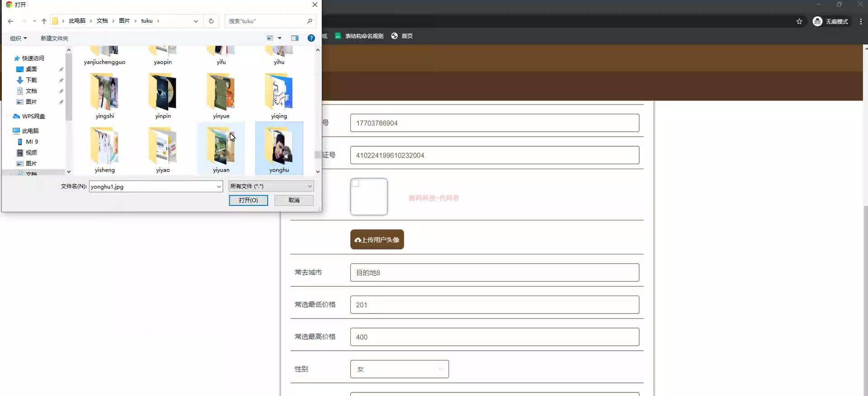Image resolution: width=868 pixels, height=396 pixels.
Task: Close the 打开 file dialog
Action: 315,5
